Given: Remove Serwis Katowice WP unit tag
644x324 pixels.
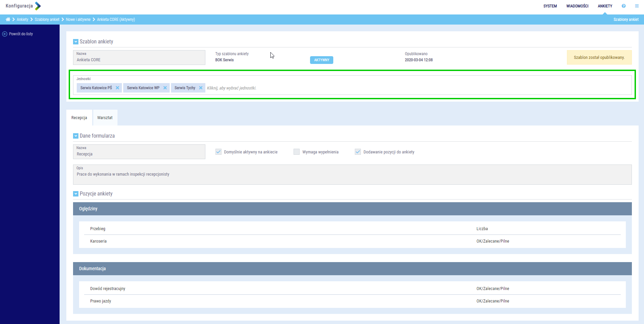Looking at the screenshot, I should tap(165, 88).
